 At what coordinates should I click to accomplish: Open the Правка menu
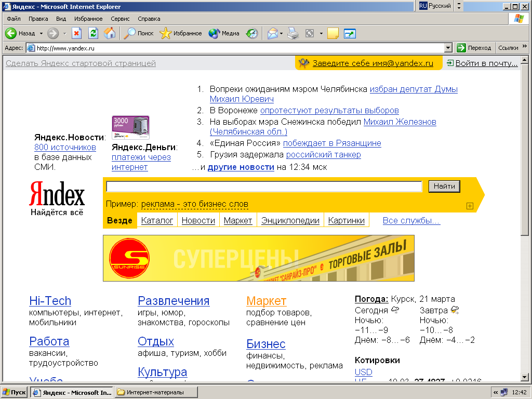[x=38, y=19]
